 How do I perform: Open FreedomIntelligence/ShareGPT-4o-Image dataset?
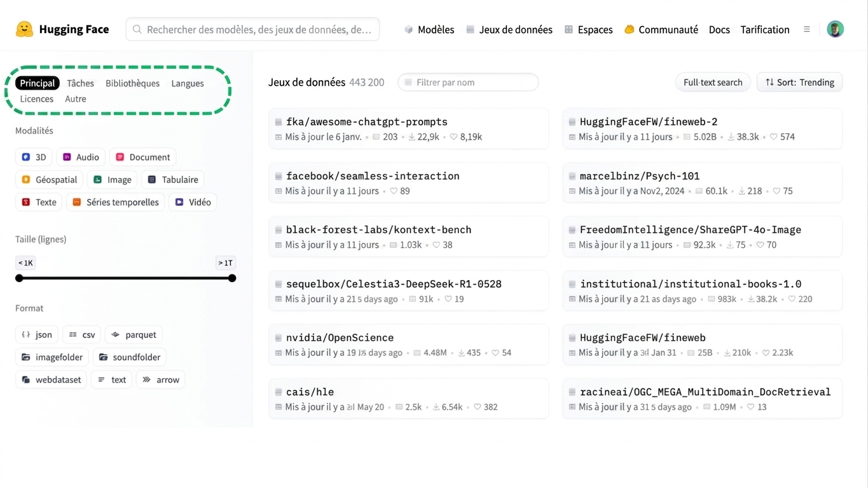(702, 236)
